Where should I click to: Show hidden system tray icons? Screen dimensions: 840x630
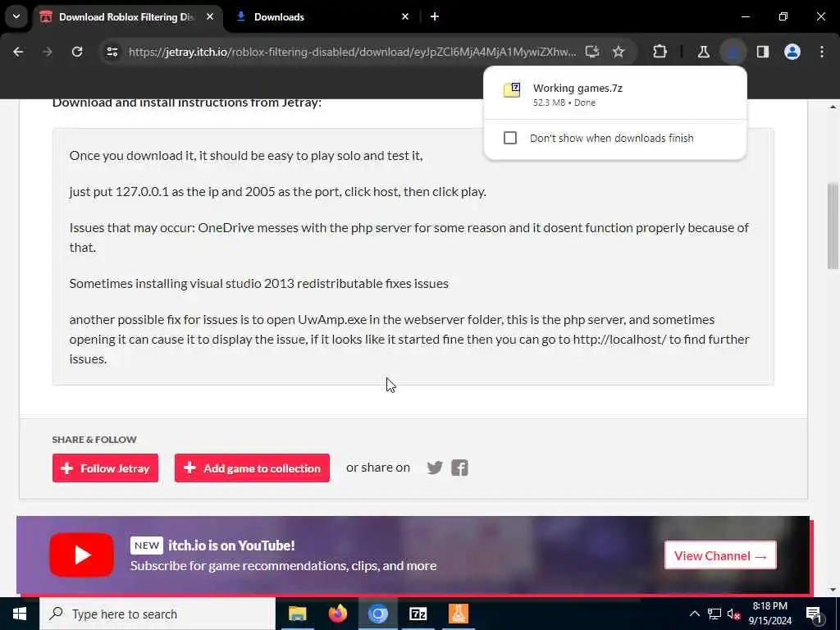694,614
